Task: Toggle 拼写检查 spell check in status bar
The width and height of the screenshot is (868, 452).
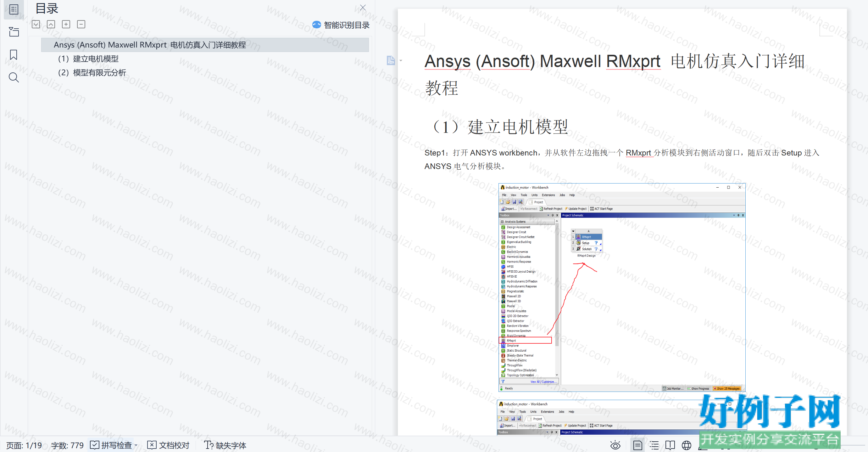Action: click(111, 445)
